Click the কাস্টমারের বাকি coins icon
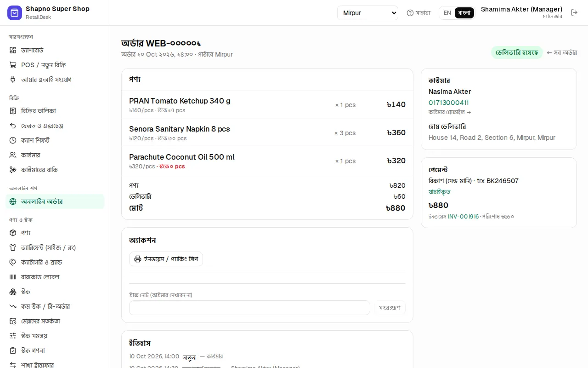Viewport: 588px width, 368px height. coord(13,170)
